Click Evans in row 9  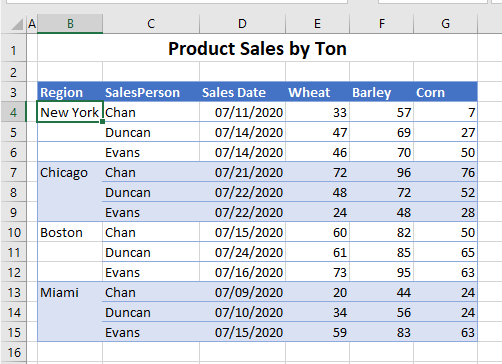[151, 212]
